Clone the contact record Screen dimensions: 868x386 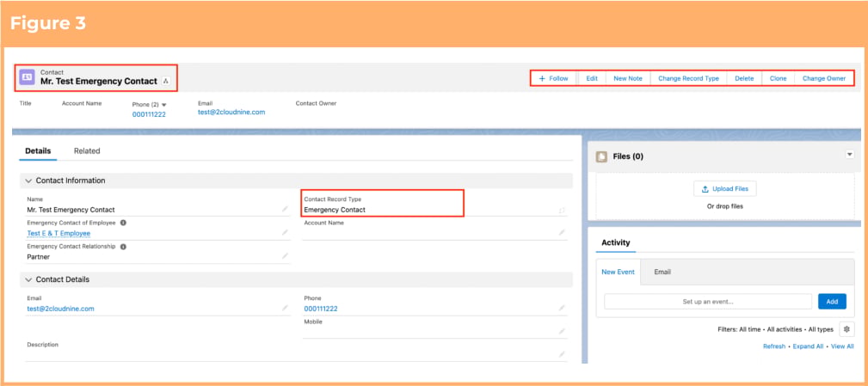point(779,78)
